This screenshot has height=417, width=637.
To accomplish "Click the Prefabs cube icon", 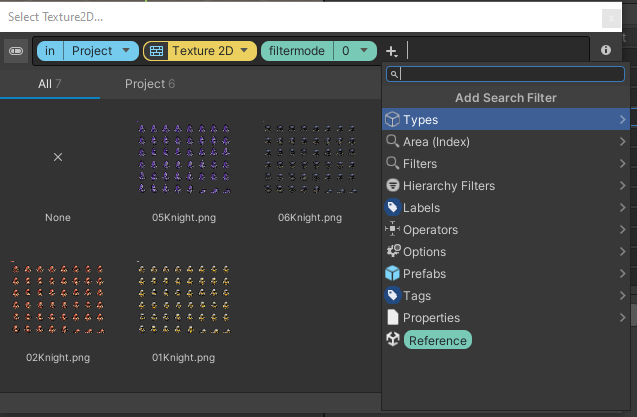I will tap(393, 274).
